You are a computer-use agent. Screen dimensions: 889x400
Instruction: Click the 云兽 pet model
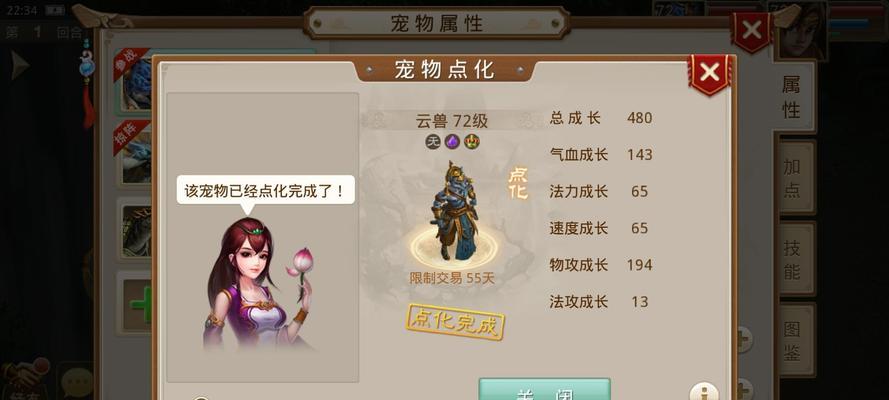click(454, 211)
